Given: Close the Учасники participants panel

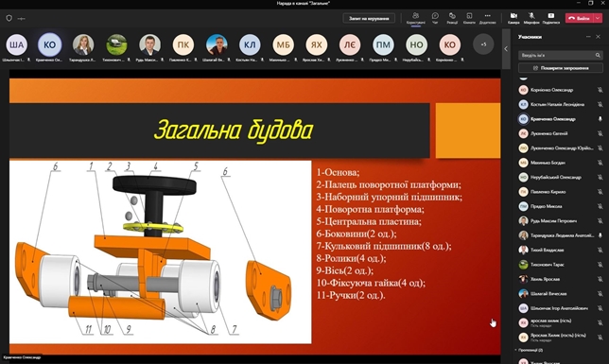Looking at the screenshot, I should (x=598, y=37).
